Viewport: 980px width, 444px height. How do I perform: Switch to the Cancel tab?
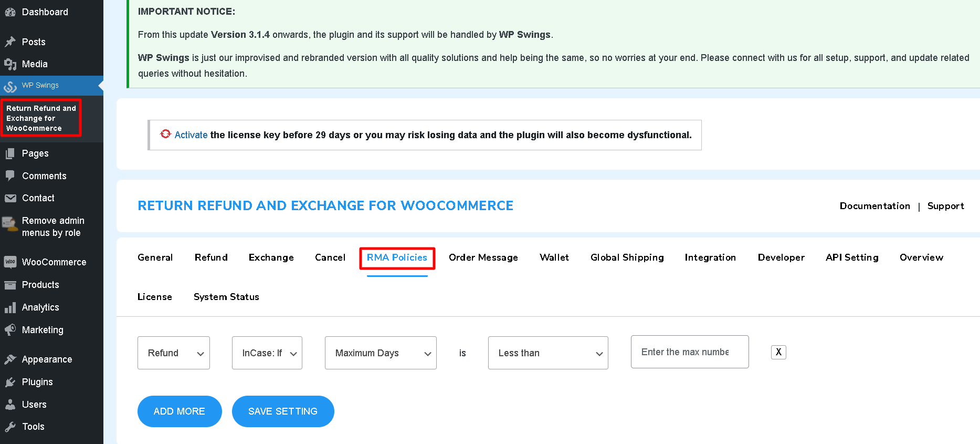coord(330,257)
